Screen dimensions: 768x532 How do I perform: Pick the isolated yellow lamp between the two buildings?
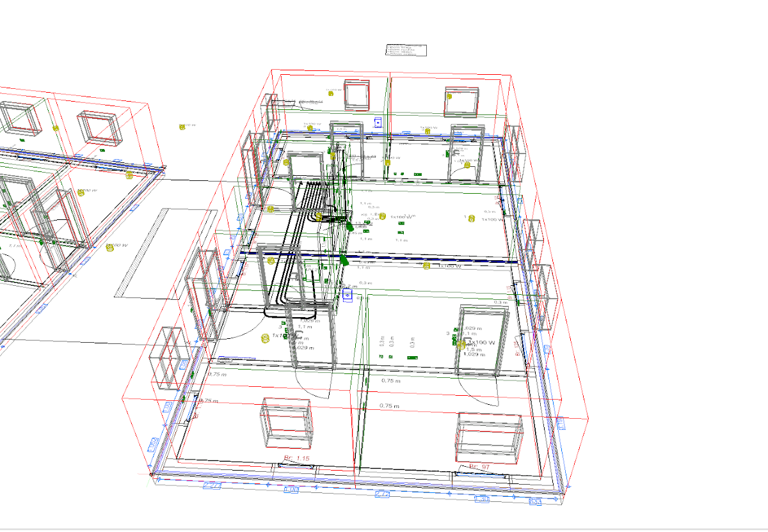(182, 127)
